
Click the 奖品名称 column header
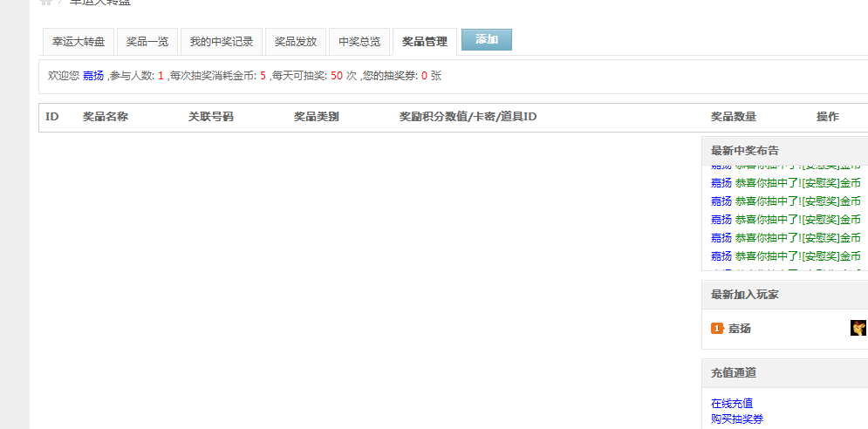click(106, 117)
